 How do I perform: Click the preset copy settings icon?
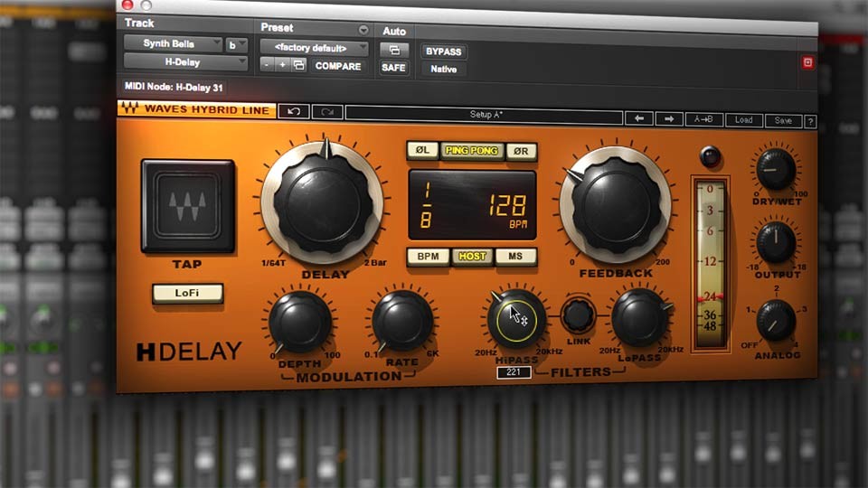pos(299,65)
